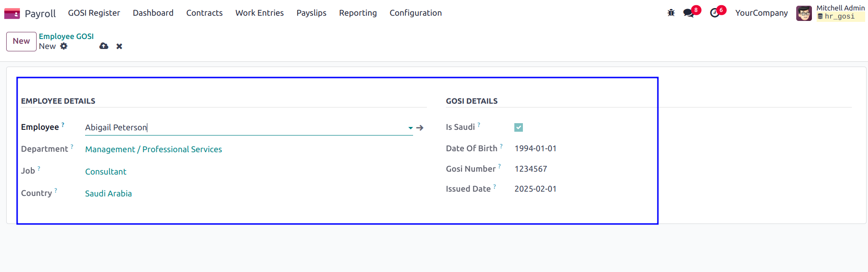Click the Employee field help question mark

63,125
